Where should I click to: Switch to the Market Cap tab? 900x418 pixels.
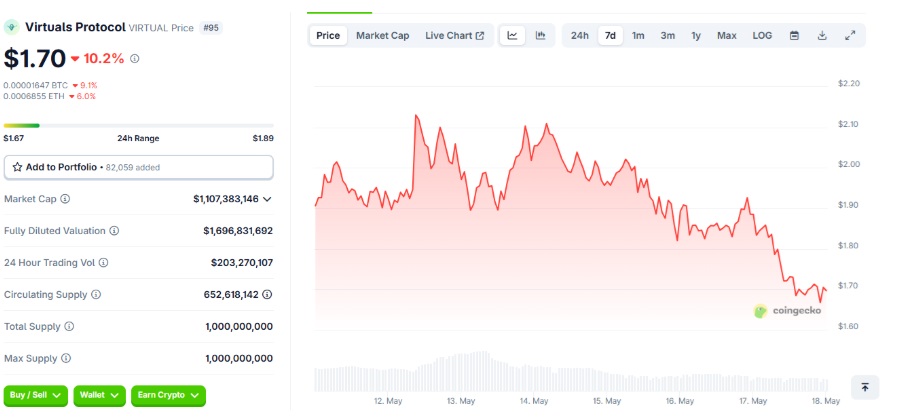pos(382,36)
